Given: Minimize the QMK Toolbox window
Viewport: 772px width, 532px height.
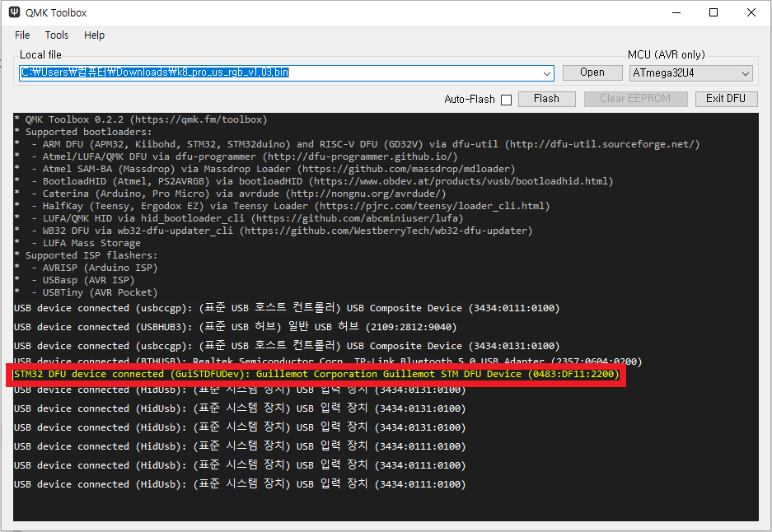Looking at the screenshot, I should click(676, 12).
